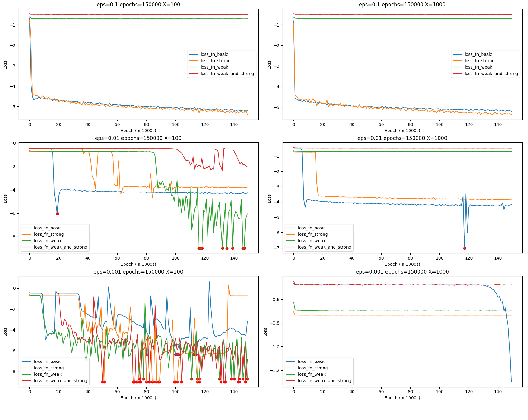Click the plot title 'eps=0.1 epochs=150000 X=100'

click(138, 5)
